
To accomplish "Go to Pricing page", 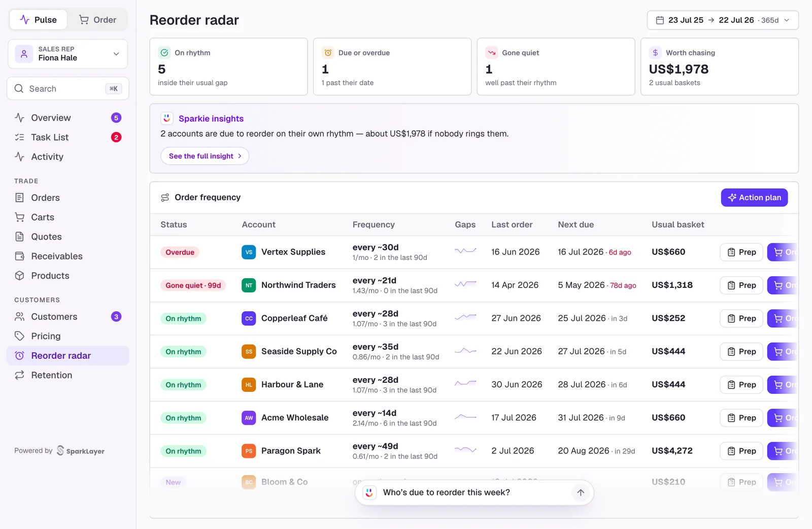I will coord(68,336).
